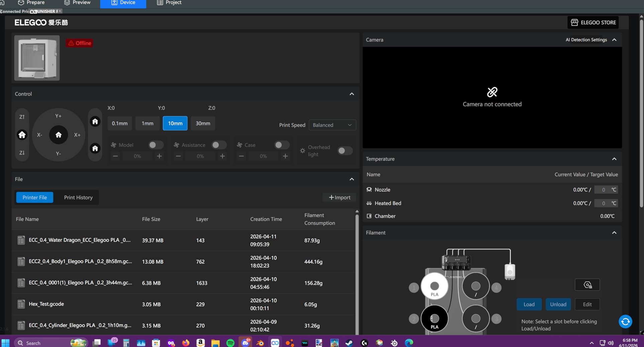Lower the Z axis with Z↓
Screen dimensions: 644x347
(x=22, y=153)
